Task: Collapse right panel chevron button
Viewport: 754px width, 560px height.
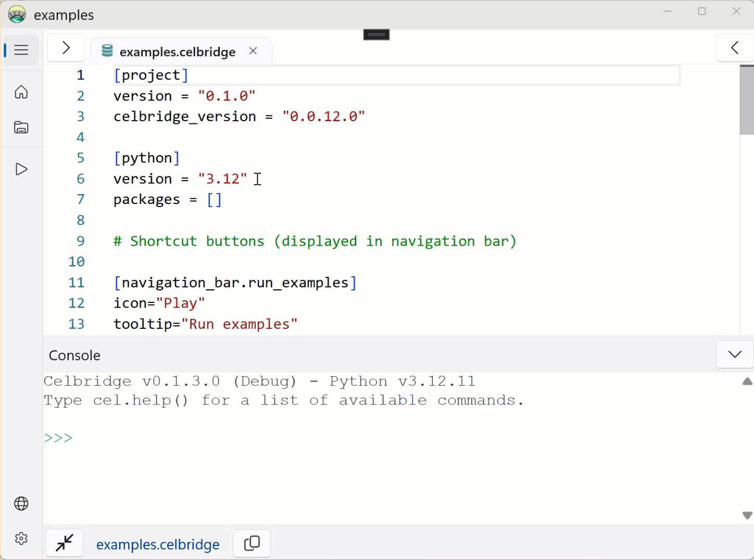Action: click(x=735, y=48)
